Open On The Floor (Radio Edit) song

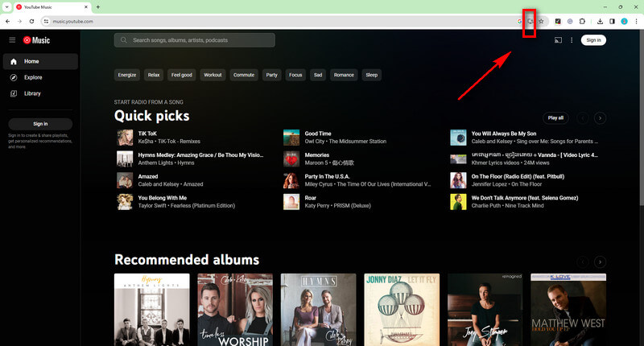pos(518,176)
